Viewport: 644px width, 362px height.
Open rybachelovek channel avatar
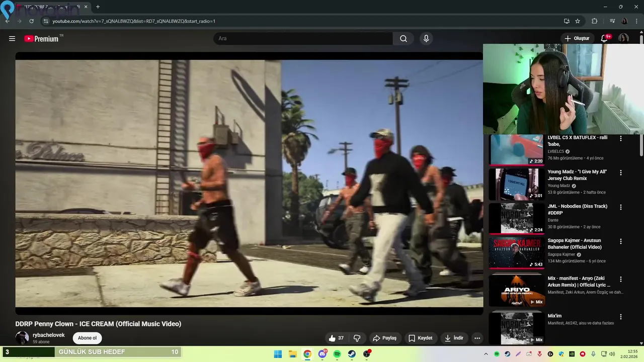(22, 338)
